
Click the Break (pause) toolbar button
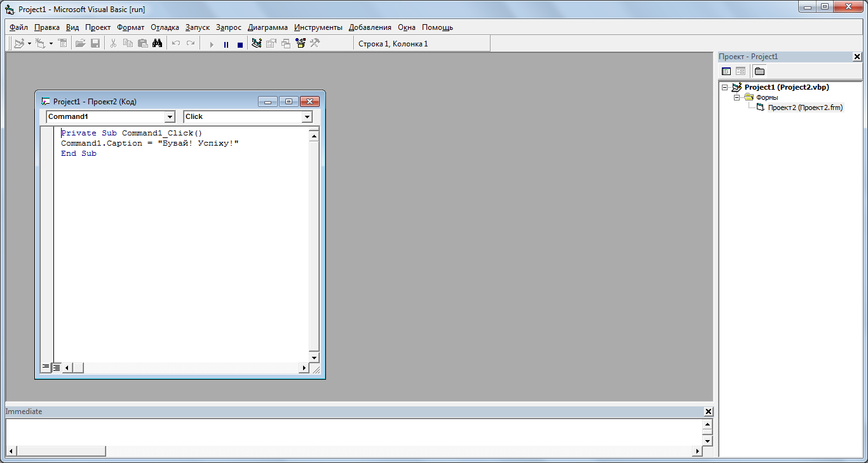click(226, 45)
